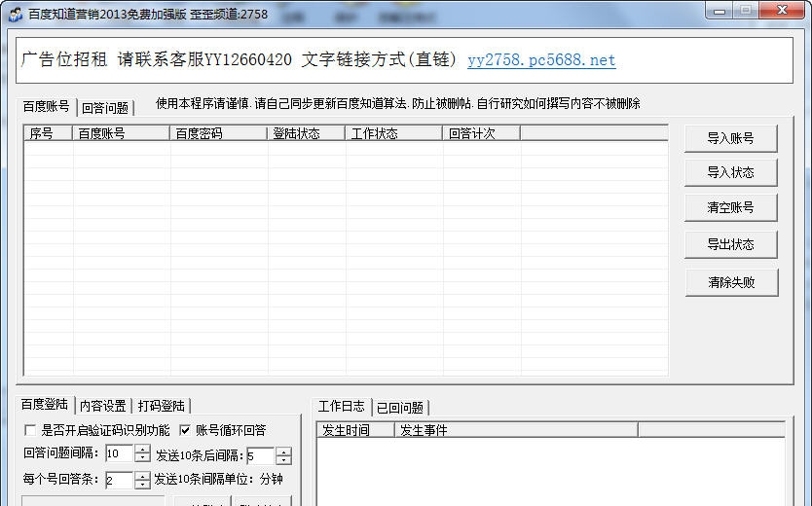Sort by 序号 column header
Viewport: 812px width, 506px height.
click(x=48, y=133)
